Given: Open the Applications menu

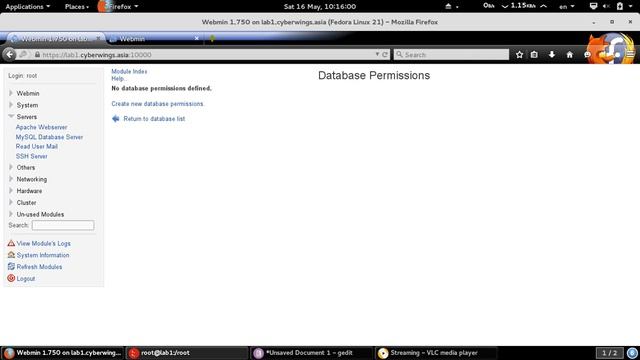Looking at the screenshot, I should pos(27,7).
